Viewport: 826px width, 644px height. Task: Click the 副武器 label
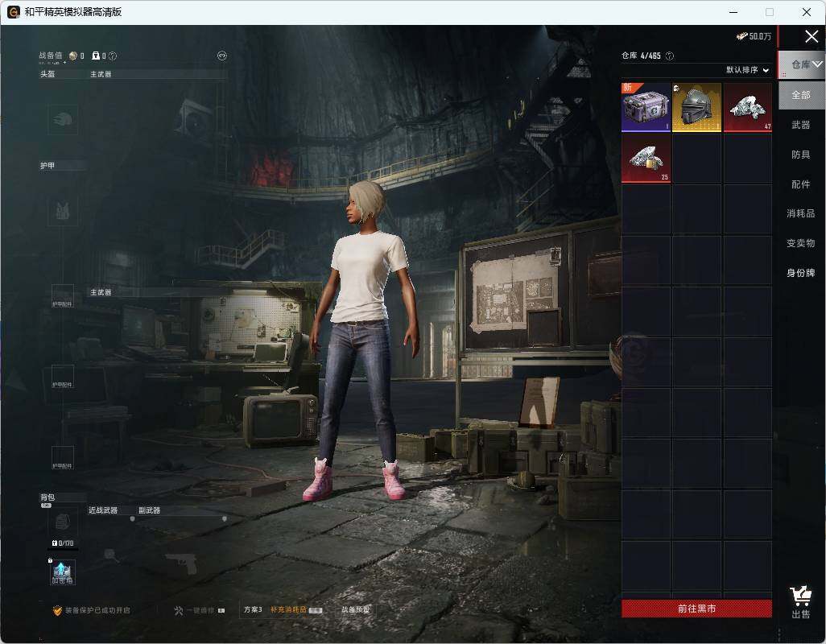click(x=149, y=510)
